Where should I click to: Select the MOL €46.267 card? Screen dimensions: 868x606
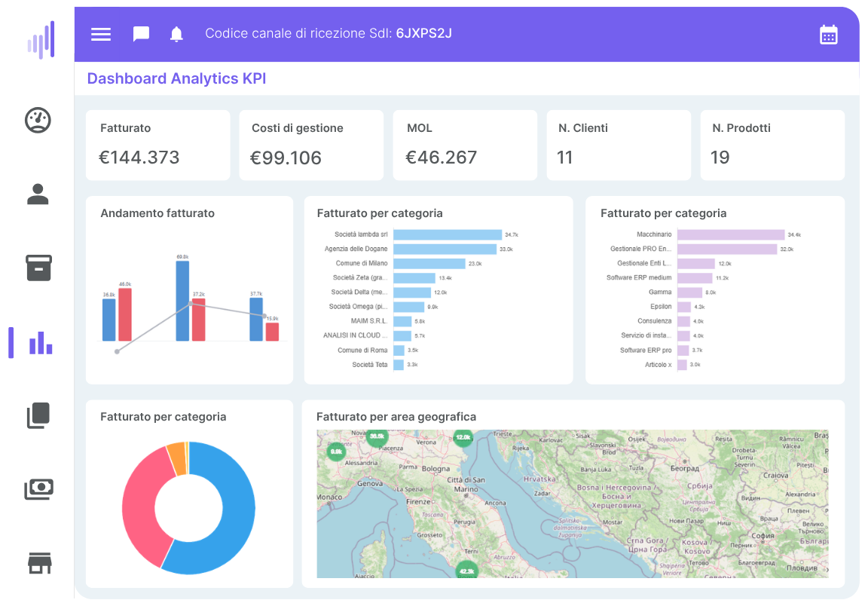coord(465,145)
